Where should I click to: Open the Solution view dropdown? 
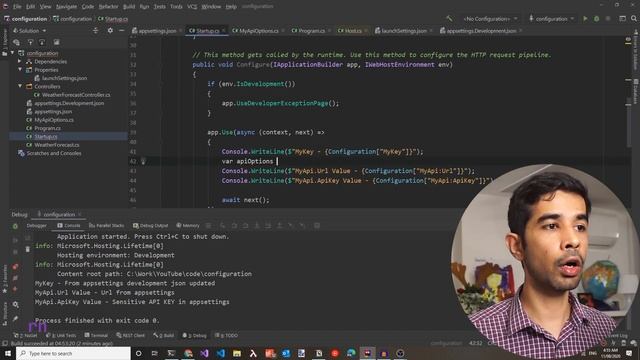coord(29,31)
